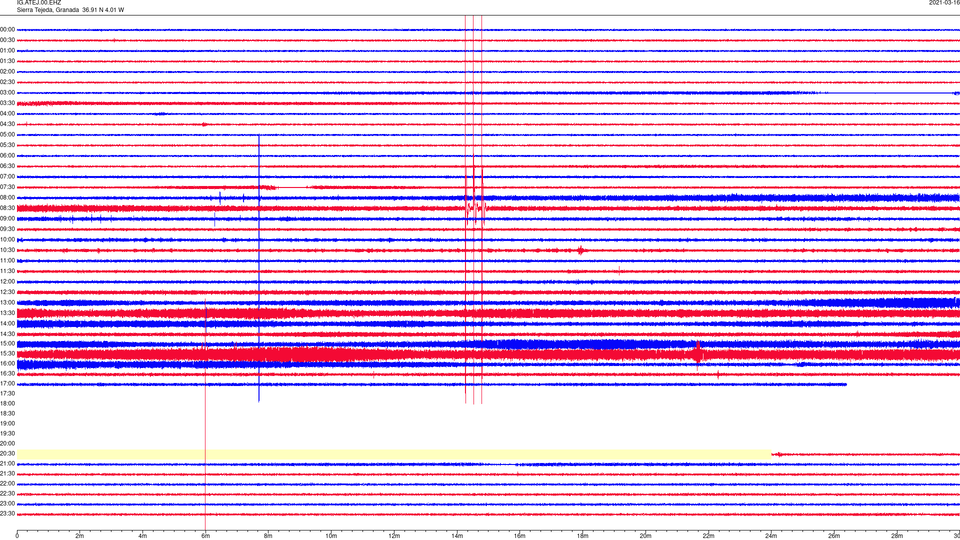Image resolution: width=960 pixels, height=540 pixels.
Task: Select the 11:30 row time label
Action: coord(7,271)
